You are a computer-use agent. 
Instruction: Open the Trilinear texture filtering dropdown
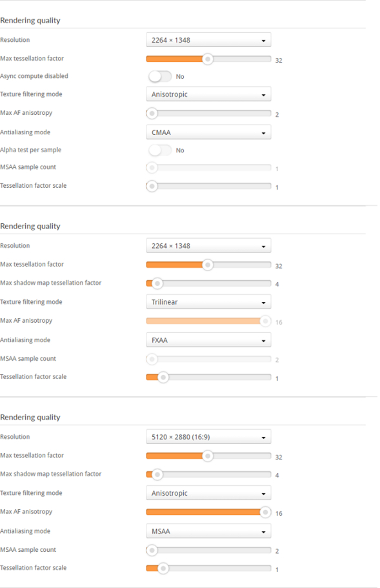(208, 302)
